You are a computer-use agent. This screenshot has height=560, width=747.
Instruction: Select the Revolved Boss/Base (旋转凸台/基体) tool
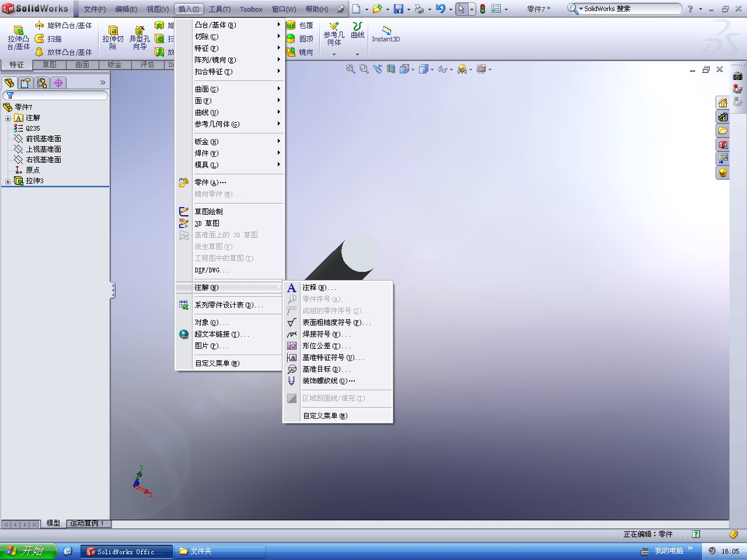coord(63,26)
